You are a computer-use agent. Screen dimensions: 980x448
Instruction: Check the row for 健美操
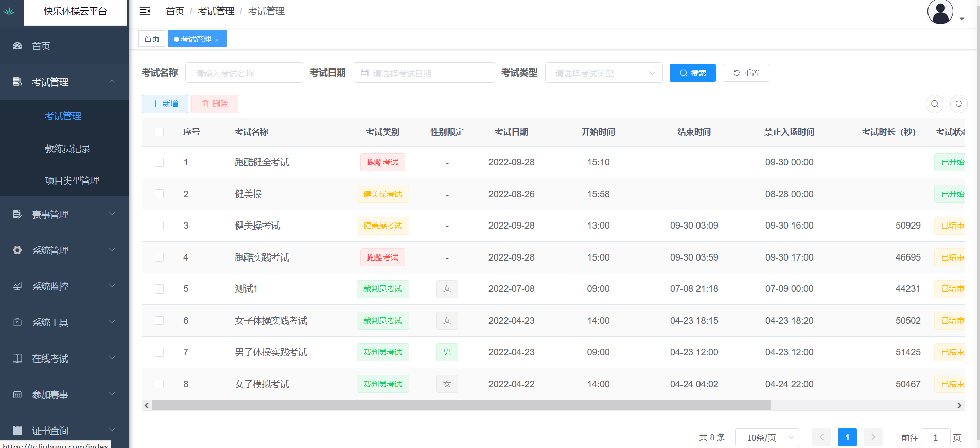pyautogui.click(x=160, y=194)
